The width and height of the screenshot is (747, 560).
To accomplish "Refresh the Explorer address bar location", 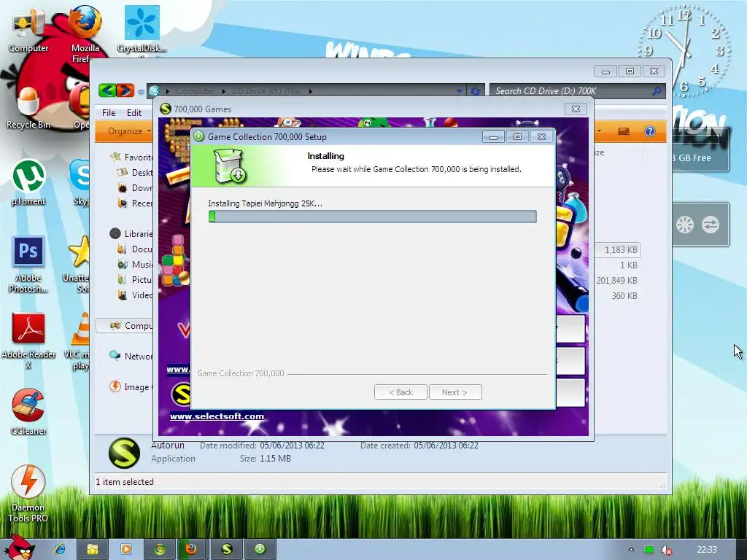I will click(475, 90).
